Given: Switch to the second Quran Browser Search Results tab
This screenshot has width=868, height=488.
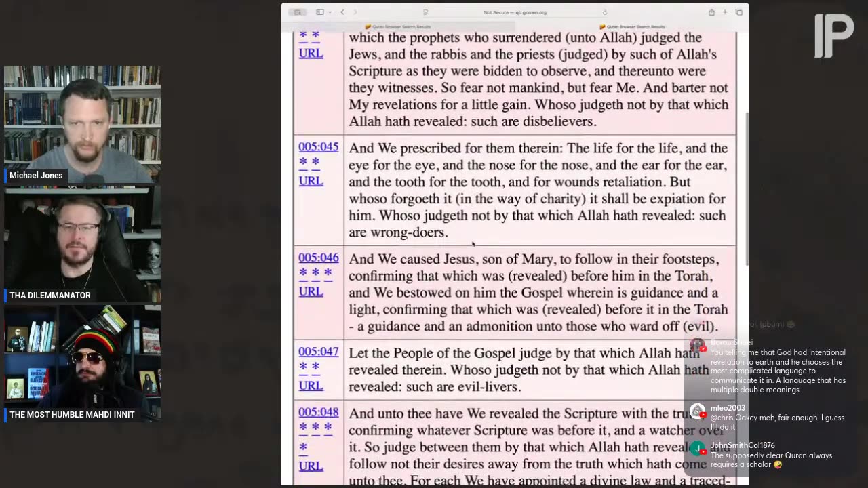Looking at the screenshot, I should point(632,26).
